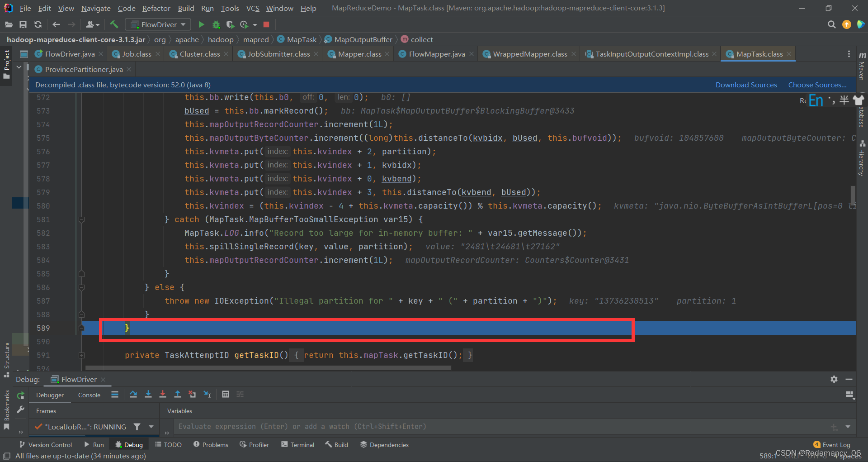
Task: Click the green Debug bug icon
Action: (x=216, y=24)
